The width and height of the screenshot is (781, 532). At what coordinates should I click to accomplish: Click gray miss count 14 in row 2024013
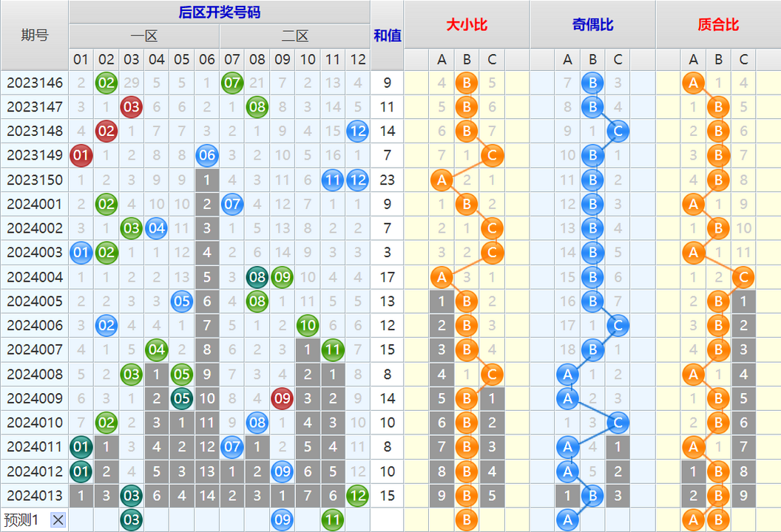pos(206,496)
